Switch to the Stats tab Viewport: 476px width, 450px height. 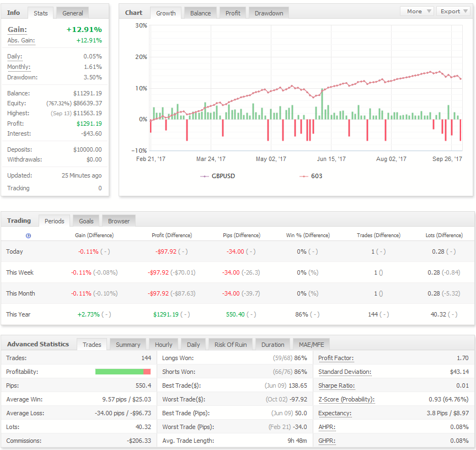pos(41,13)
